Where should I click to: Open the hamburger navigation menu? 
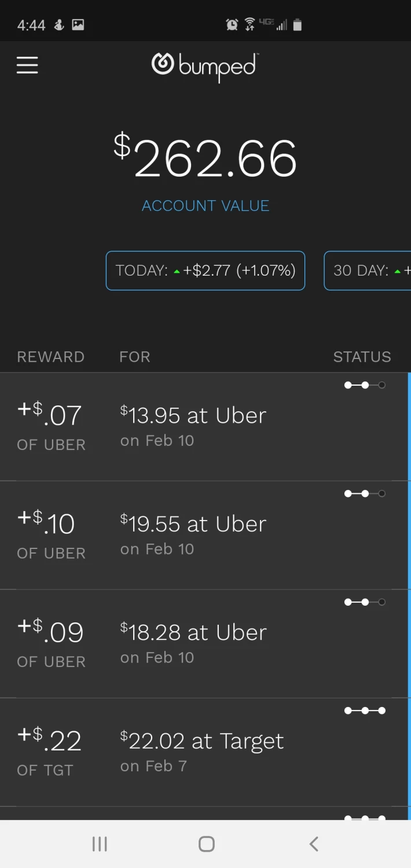[27, 65]
